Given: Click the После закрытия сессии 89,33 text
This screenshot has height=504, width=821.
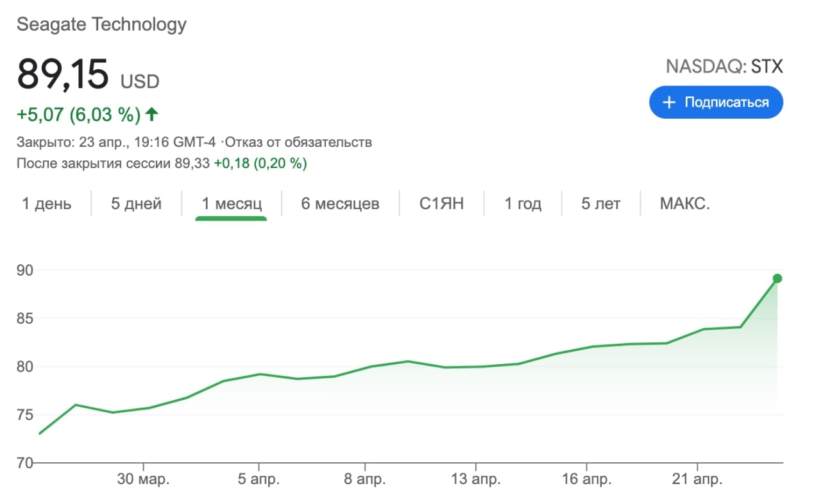Looking at the screenshot, I should click(x=113, y=164).
